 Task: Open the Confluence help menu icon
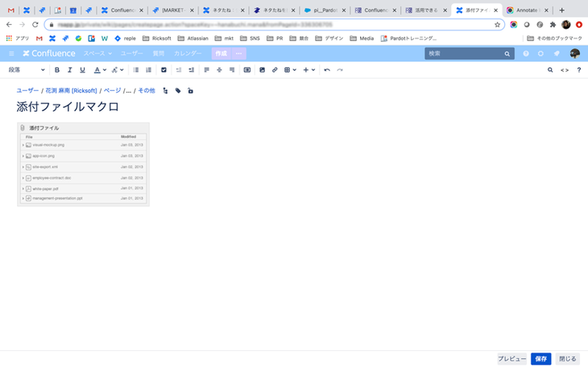pos(526,54)
